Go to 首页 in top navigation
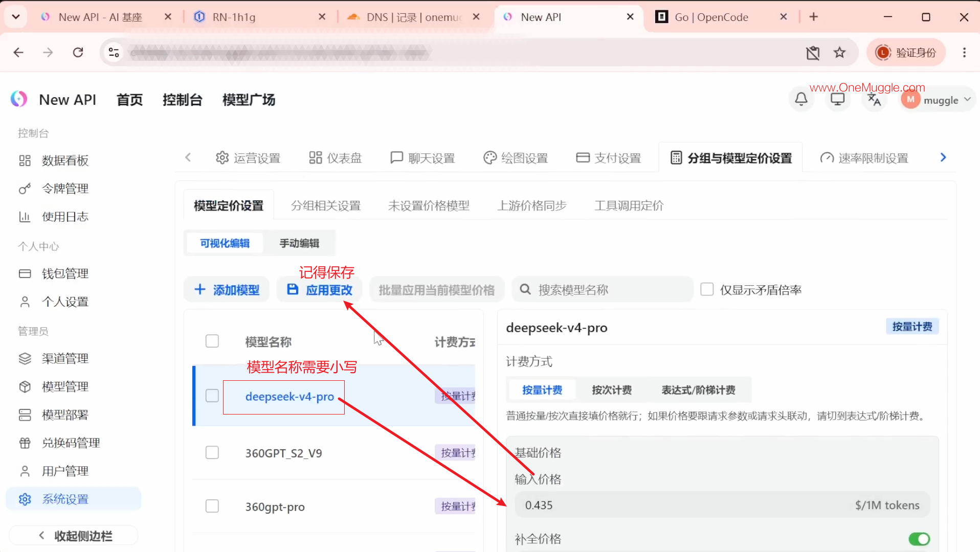 129,100
